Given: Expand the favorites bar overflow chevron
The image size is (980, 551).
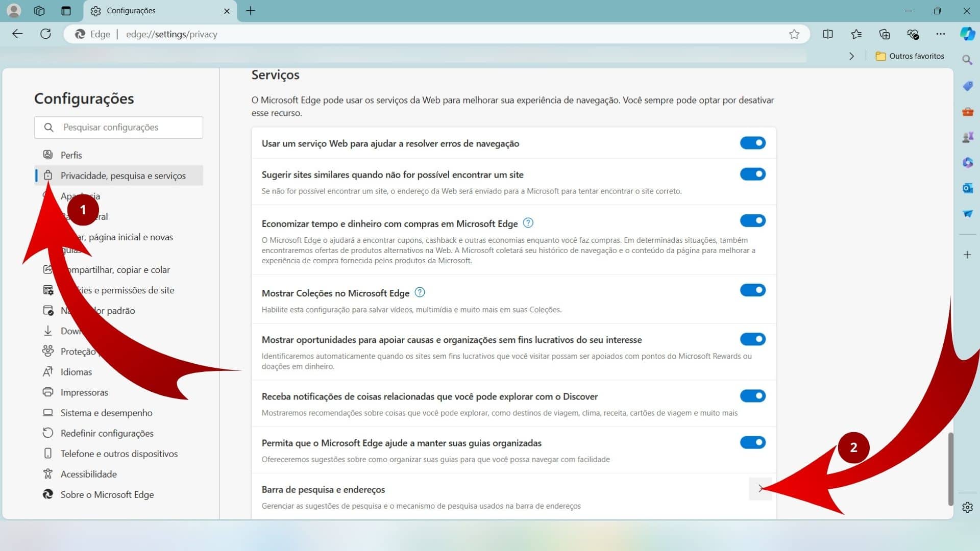Looking at the screenshot, I should [851, 56].
